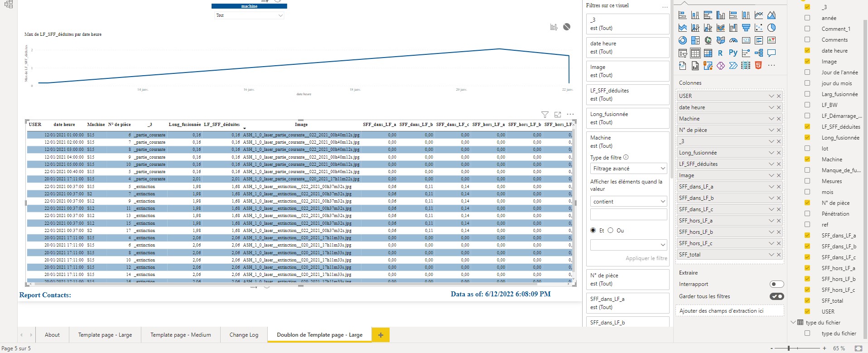This screenshot has width=868, height=353.
Task: Click the Ajouter des champs d'extraction ici well
Action: point(730,311)
